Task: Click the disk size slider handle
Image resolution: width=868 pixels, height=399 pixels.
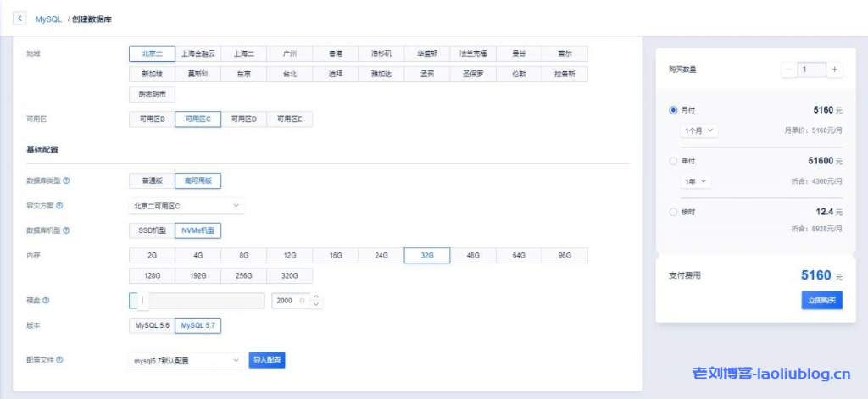Action: pos(143,300)
